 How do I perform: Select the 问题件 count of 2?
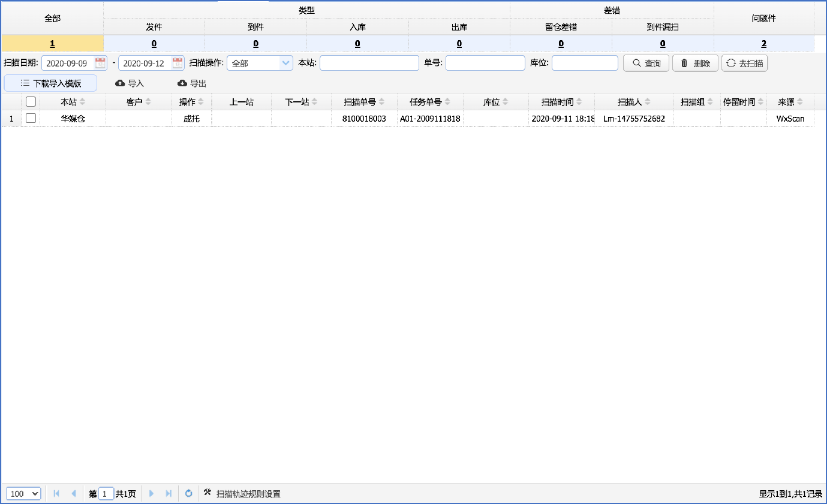[764, 44]
